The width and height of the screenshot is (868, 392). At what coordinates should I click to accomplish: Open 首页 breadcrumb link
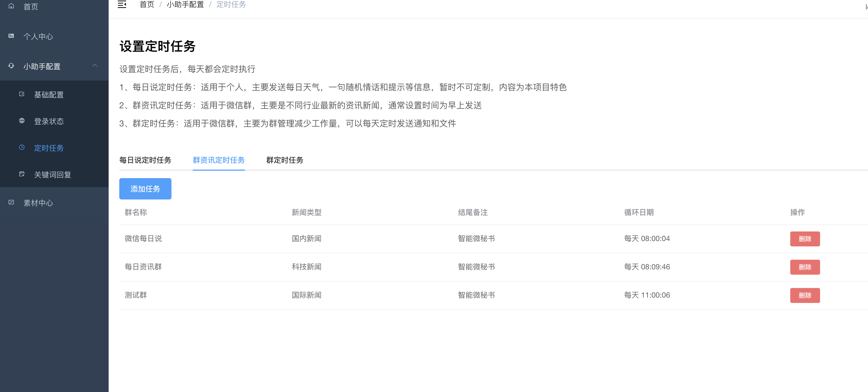click(147, 4)
